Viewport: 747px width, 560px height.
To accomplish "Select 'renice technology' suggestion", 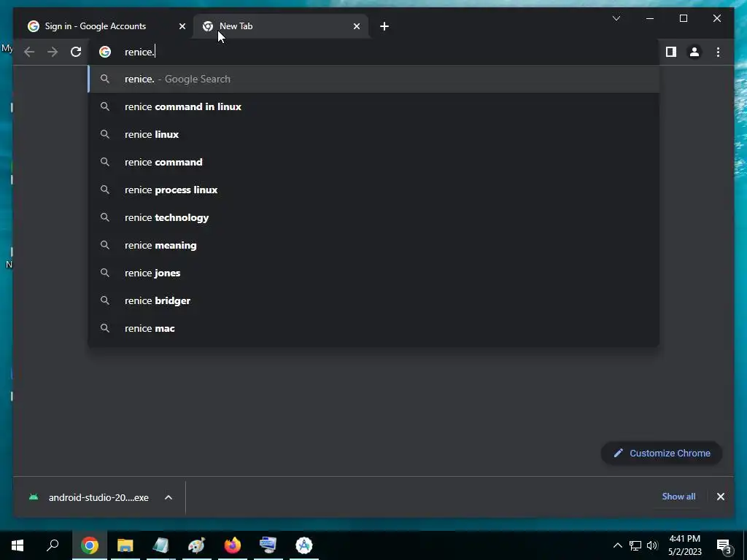I will point(373,217).
